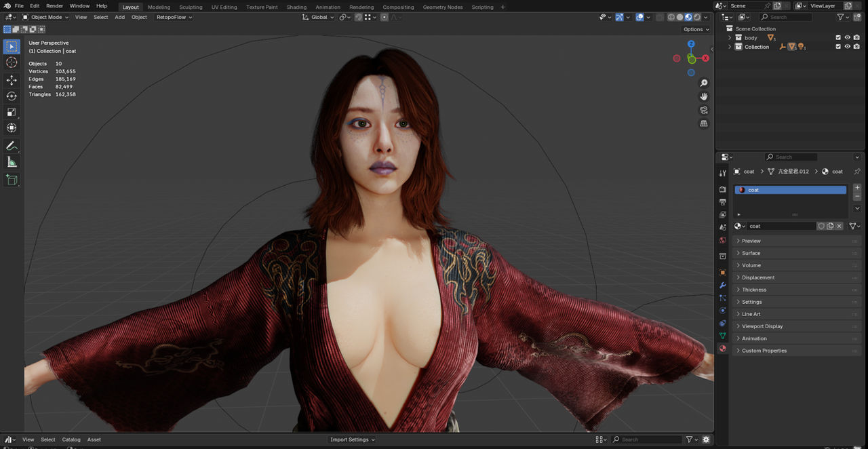Hide the body collection in viewport

point(847,38)
